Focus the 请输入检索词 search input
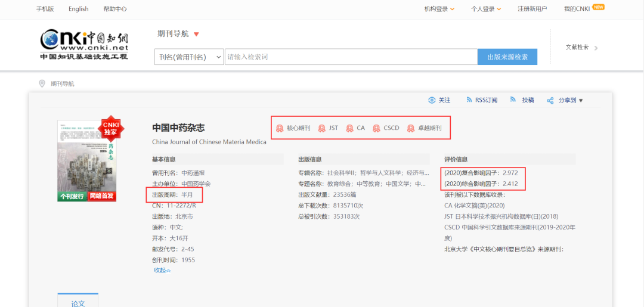The image size is (644, 307). pos(351,57)
